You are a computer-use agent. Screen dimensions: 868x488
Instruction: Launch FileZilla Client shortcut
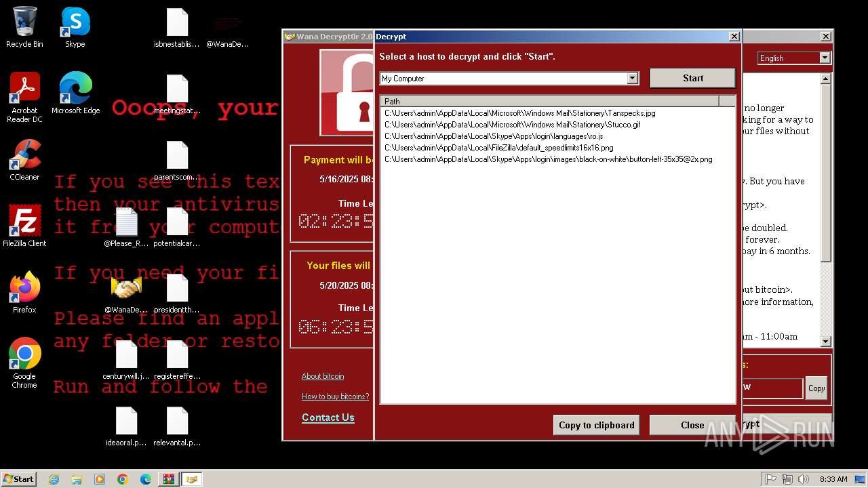click(x=24, y=226)
